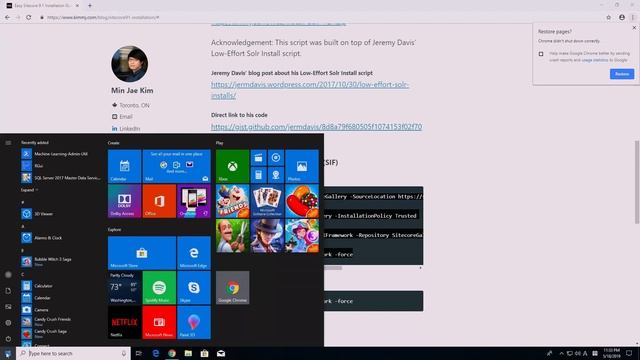Bookmark this page with the star icon
The image size is (640, 360).
click(x=609, y=18)
